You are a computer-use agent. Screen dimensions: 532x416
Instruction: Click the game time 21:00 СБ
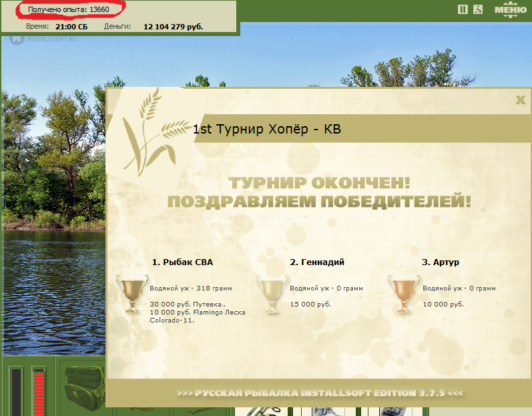tap(71, 27)
